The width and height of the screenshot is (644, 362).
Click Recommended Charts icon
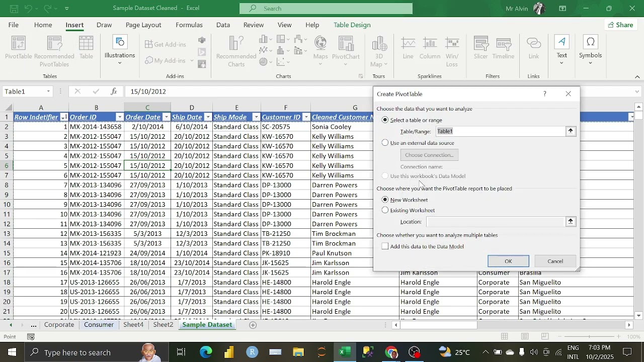[236, 51]
